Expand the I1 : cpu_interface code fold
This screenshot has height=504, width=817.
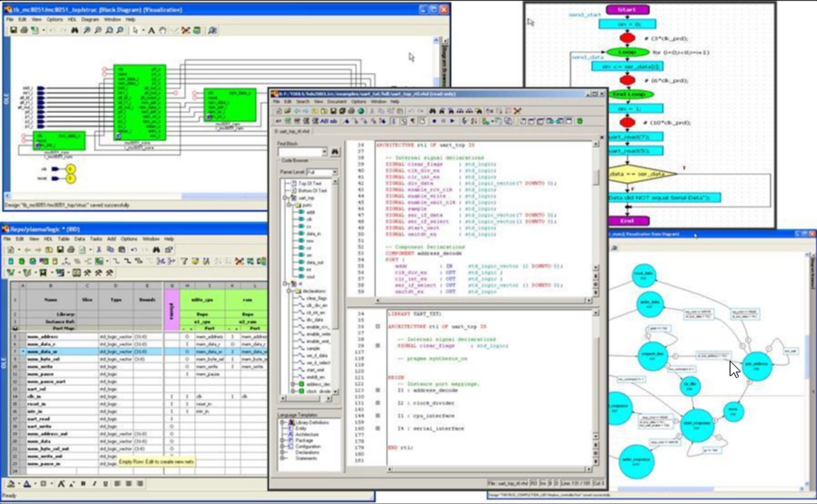378,416
